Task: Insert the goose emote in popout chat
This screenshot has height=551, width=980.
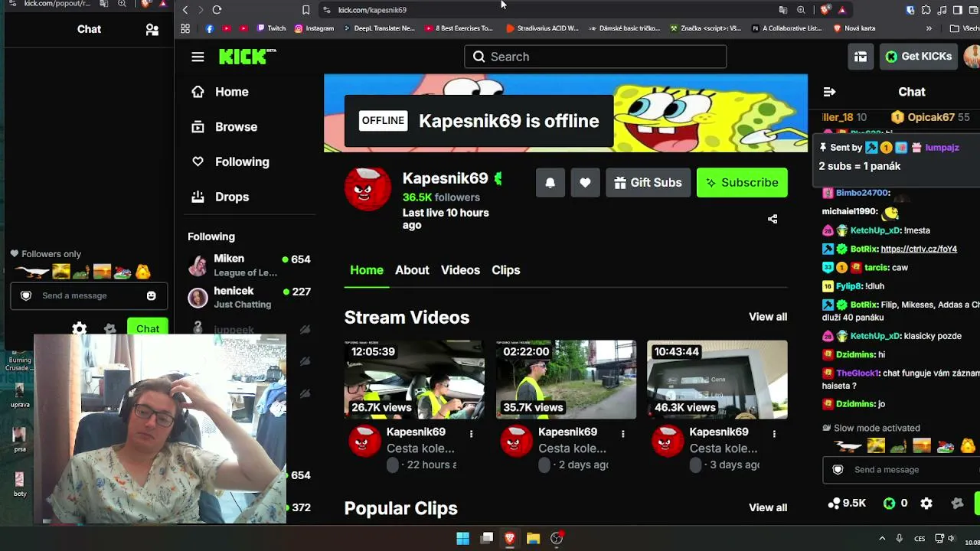Action: [32, 272]
